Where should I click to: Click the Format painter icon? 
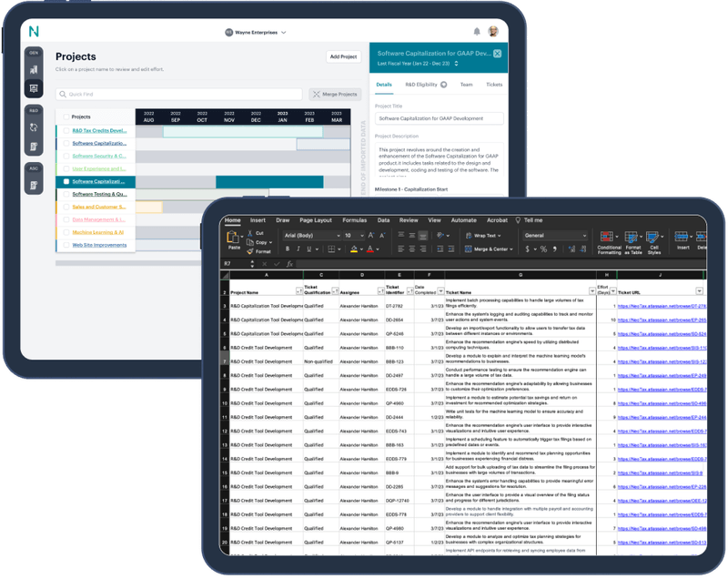[x=249, y=250]
